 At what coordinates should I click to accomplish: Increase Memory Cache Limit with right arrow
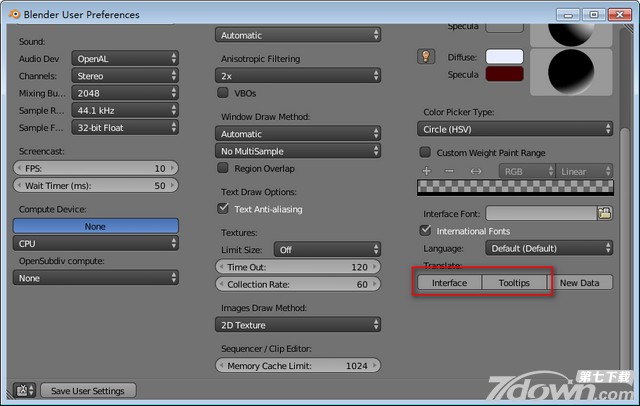click(375, 366)
